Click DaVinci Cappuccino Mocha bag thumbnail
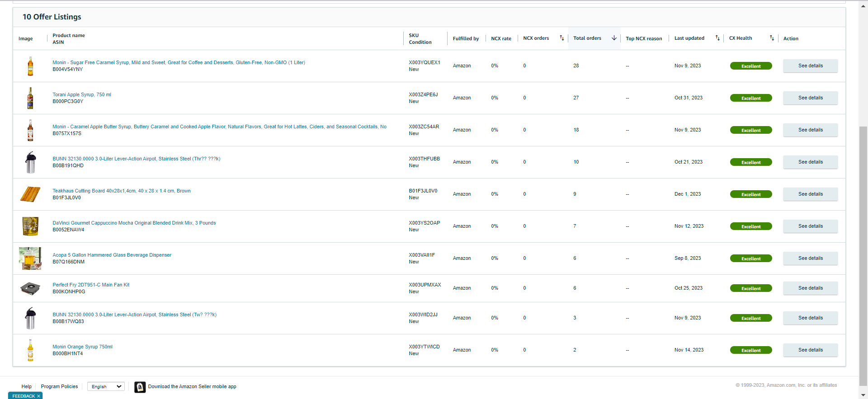The width and height of the screenshot is (868, 399). pos(30,226)
